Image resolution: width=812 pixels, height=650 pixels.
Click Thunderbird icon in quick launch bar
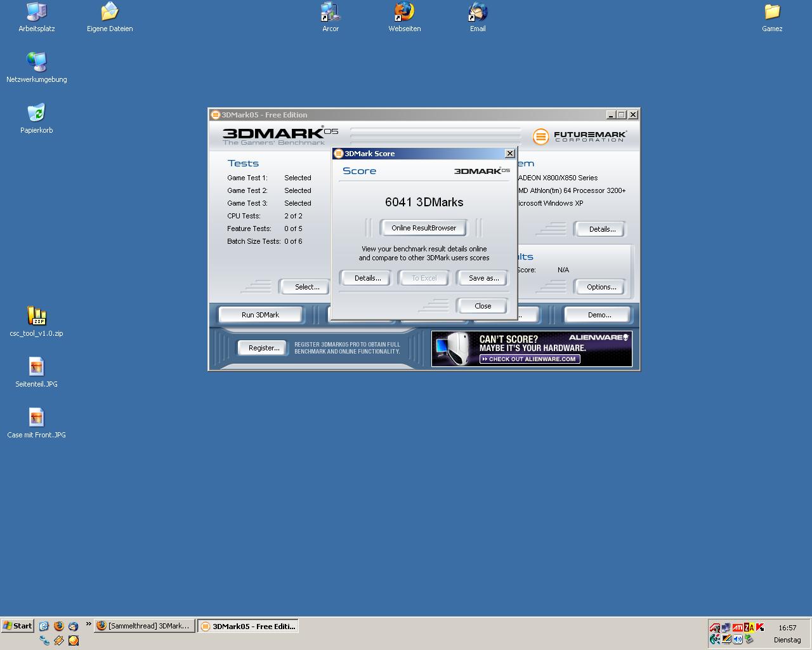click(x=74, y=626)
